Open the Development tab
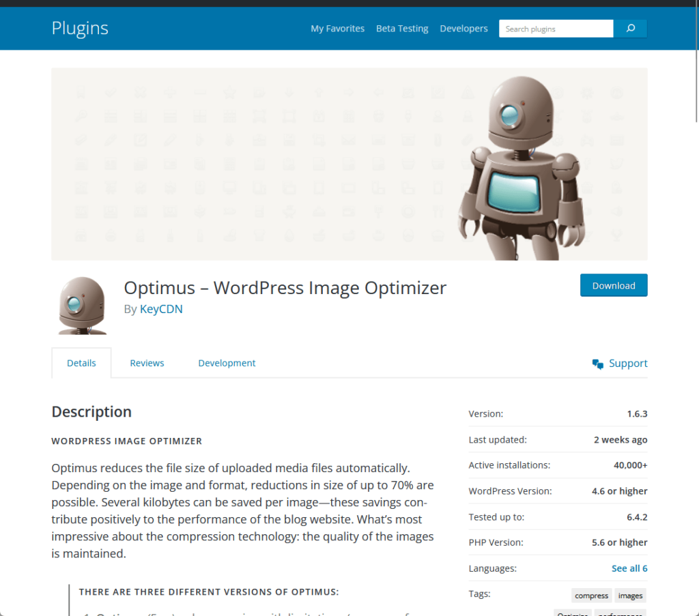The image size is (699, 616). click(227, 363)
